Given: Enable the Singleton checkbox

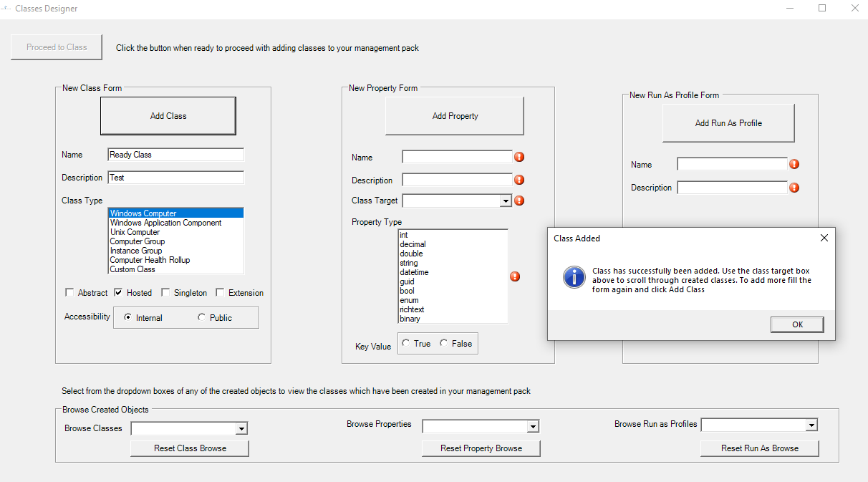Looking at the screenshot, I should [x=165, y=292].
